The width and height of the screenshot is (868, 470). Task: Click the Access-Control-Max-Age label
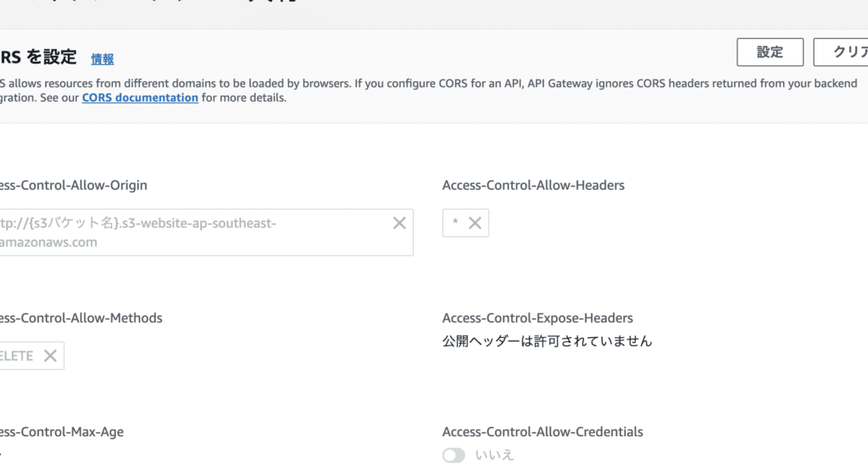click(x=62, y=432)
